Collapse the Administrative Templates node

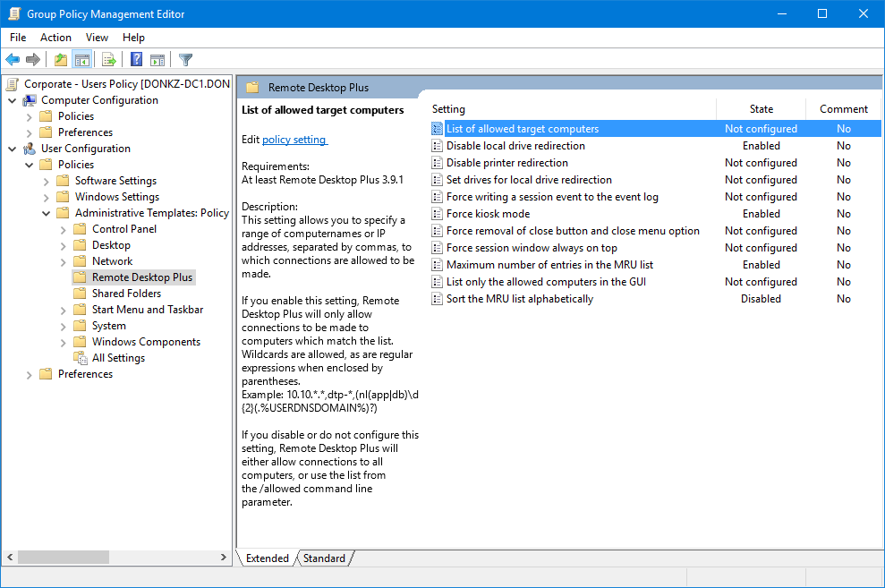45,212
